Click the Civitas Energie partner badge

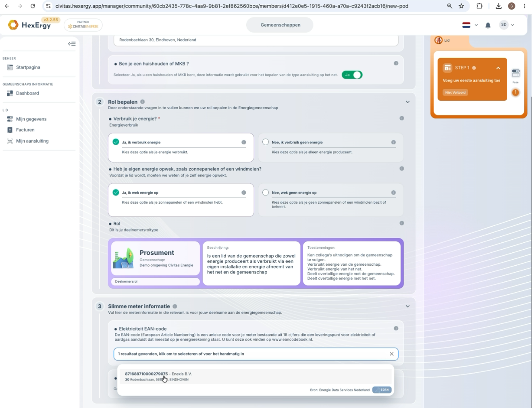pos(83,25)
